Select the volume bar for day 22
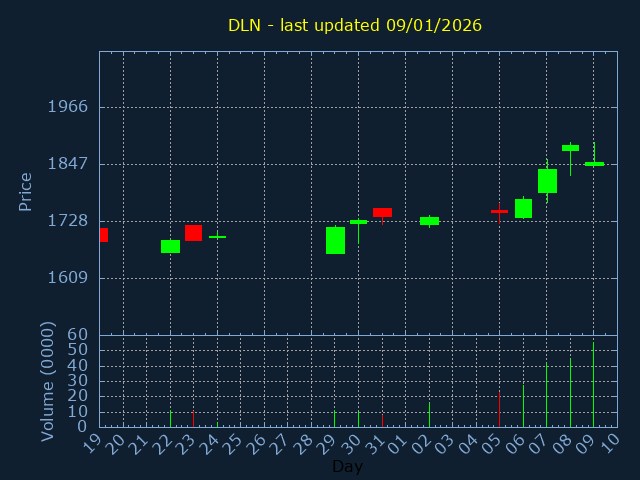Screen dimensions: 640x480 click(170, 418)
